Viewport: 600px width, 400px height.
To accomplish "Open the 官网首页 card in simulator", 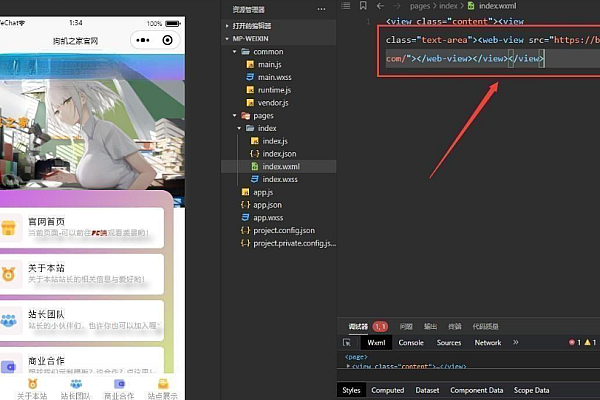I will [x=81, y=227].
